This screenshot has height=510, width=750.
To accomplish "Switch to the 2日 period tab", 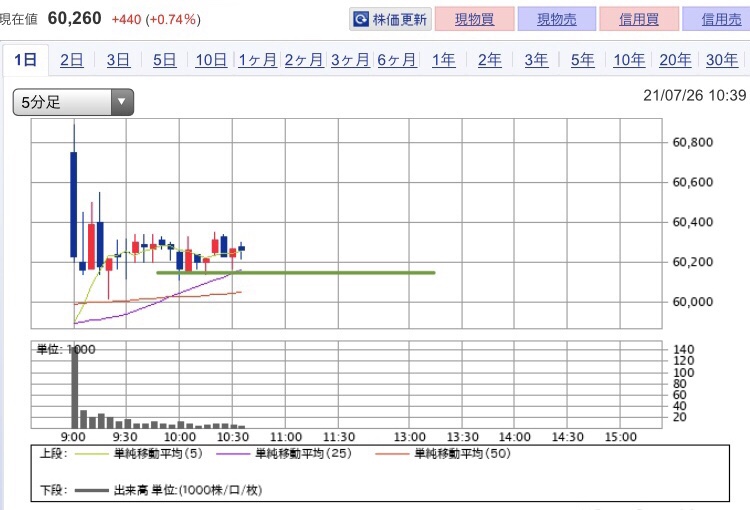I will tap(72, 60).
